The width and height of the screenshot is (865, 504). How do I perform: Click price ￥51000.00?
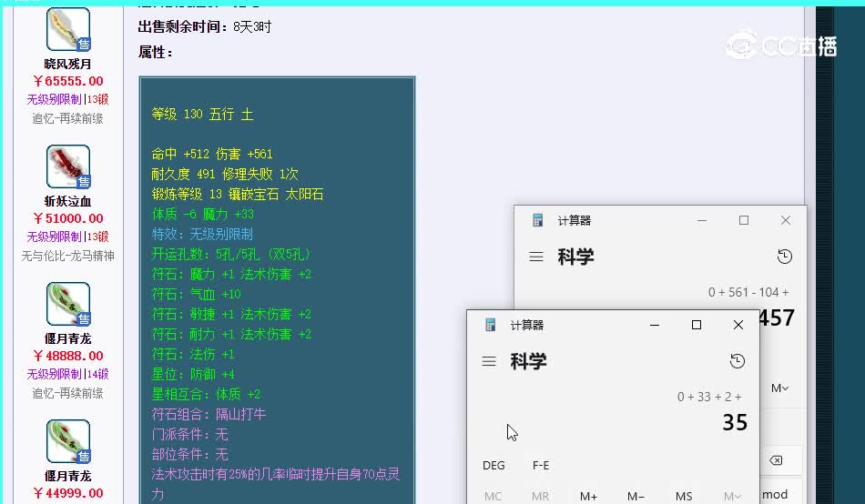point(68,218)
